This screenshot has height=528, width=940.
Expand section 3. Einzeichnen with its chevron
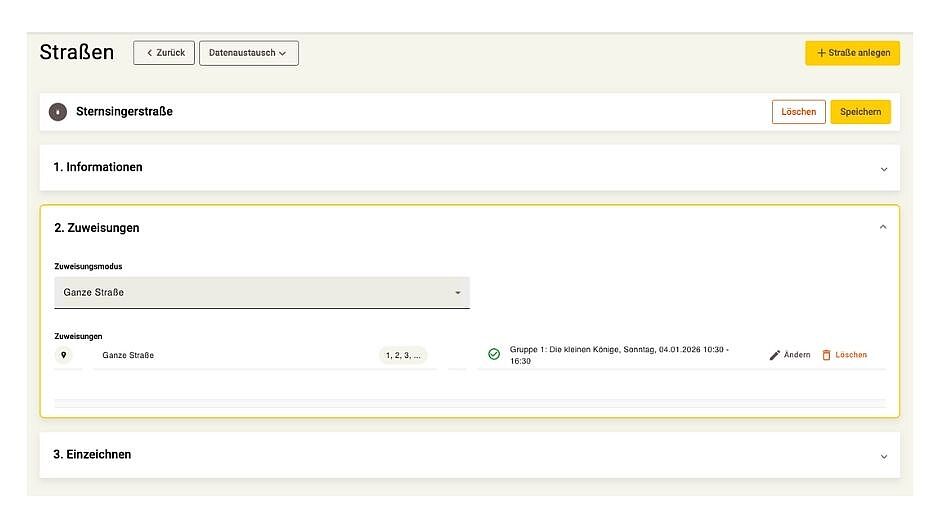tap(883, 456)
